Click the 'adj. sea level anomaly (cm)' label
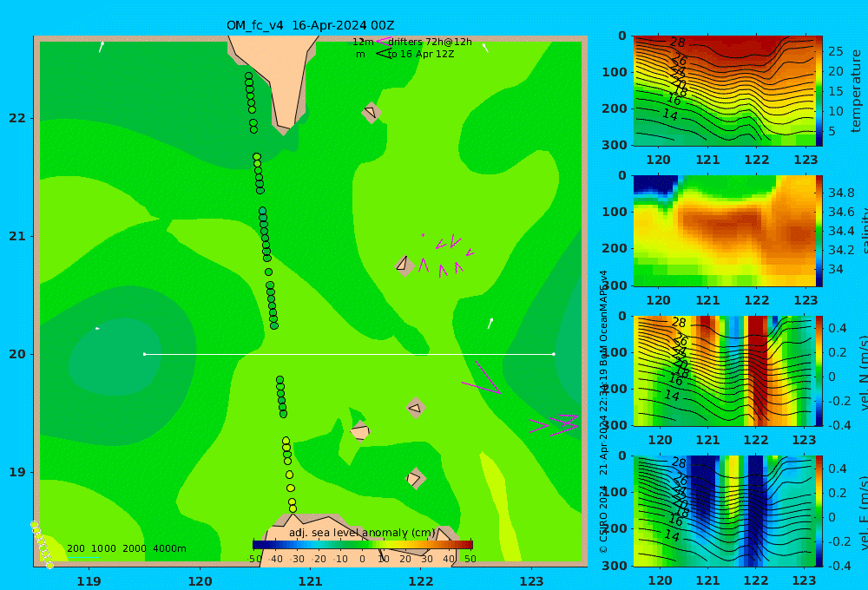This screenshot has height=590, width=868. pyautogui.click(x=362, y=533)
